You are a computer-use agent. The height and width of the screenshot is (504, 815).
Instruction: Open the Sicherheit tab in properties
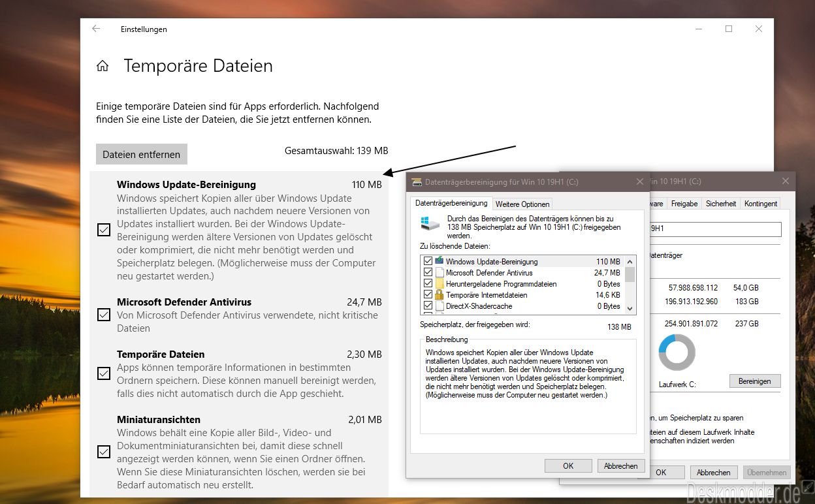point(721,204)
